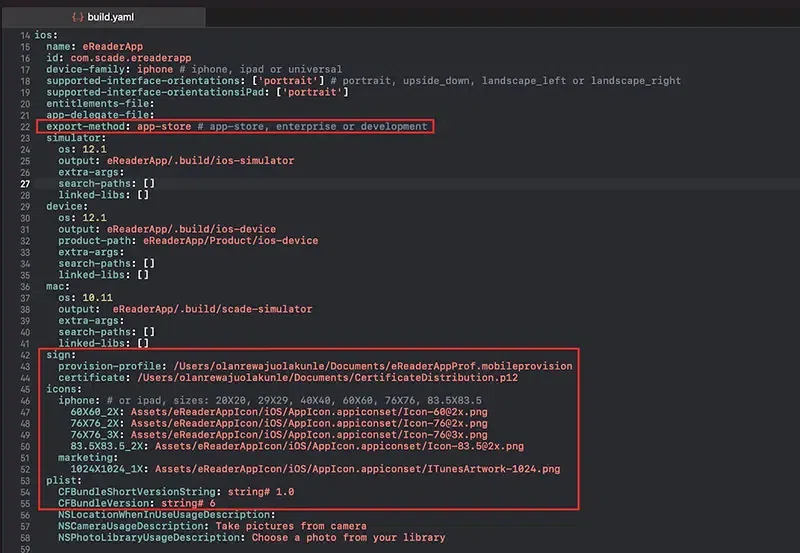The height and width of the screenshot is (553, 800).
Task: Click the 'entitlements-file:' line
Action: tap(100, 104)
